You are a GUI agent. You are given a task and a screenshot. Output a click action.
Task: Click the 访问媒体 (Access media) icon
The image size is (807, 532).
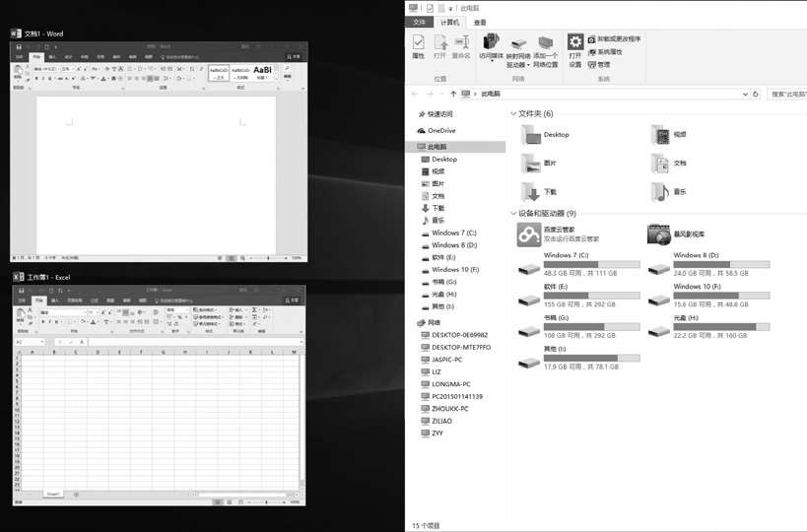pyautogui.click(x=490, y=46)
